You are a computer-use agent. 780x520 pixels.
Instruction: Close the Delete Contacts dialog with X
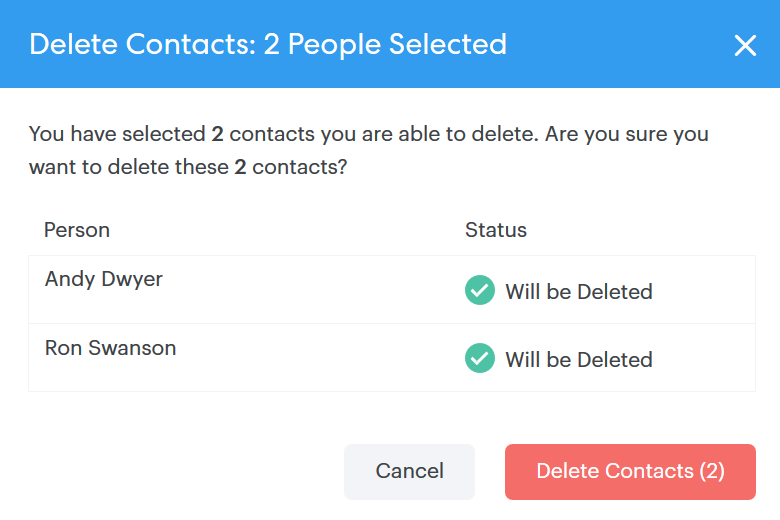point(745,45)
